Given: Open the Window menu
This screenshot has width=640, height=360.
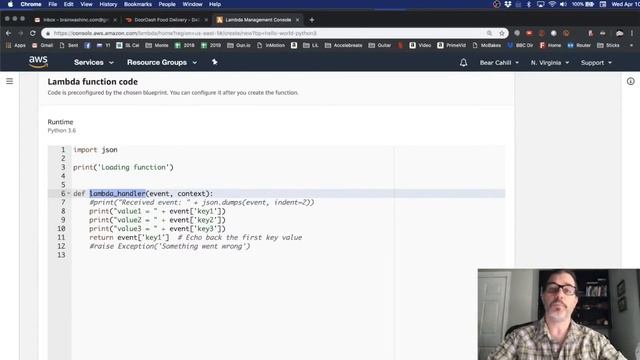Looking at the screenshot, I should [192, 4].
